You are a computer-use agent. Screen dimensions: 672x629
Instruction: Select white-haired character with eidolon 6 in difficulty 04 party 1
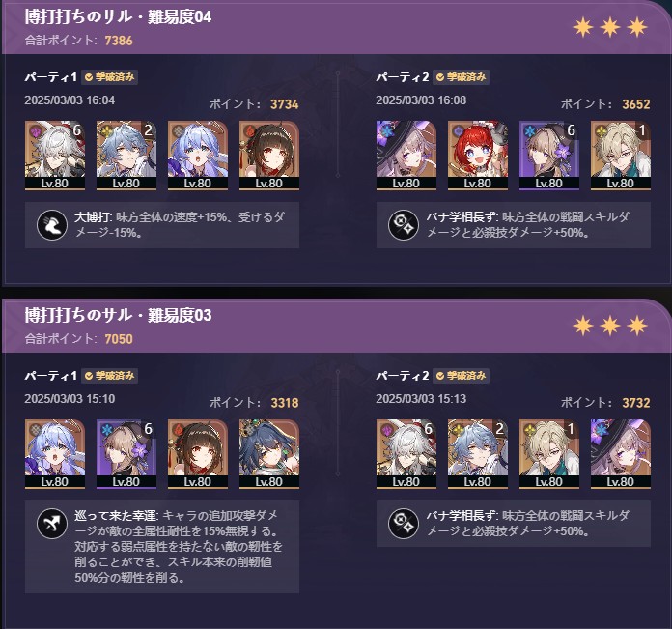(55, 155)
